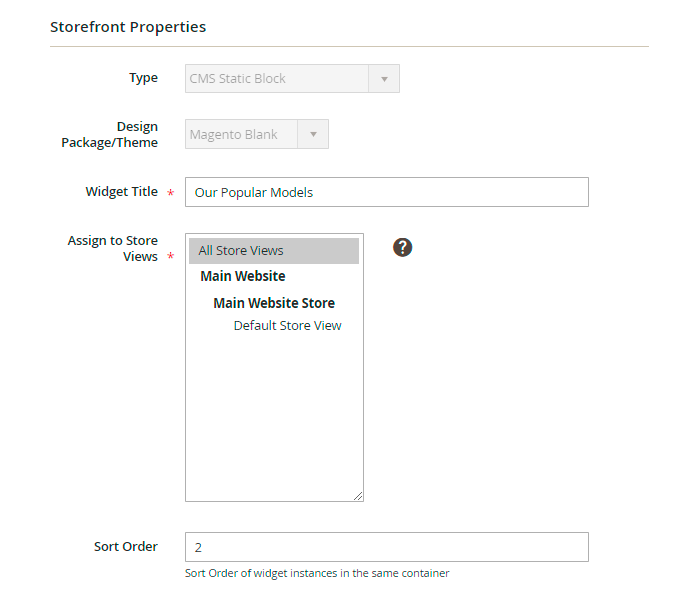Click the sort order hint text
Image resolution: width=682 pixels, height=602 pixels.
317,574
